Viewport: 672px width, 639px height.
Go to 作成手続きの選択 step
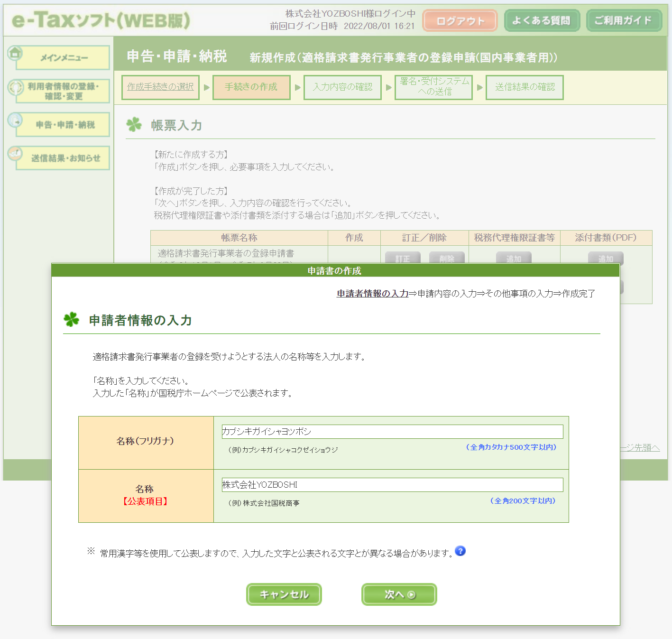pos(160,87)
